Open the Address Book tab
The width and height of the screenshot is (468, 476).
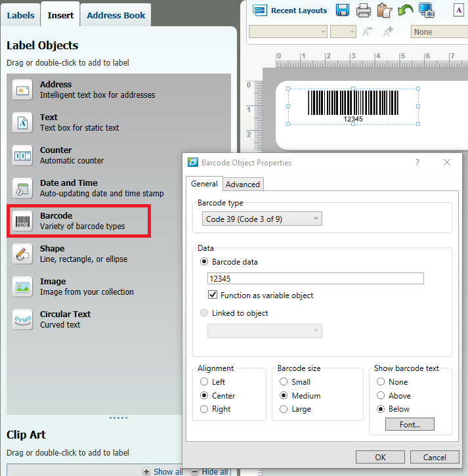116,15
